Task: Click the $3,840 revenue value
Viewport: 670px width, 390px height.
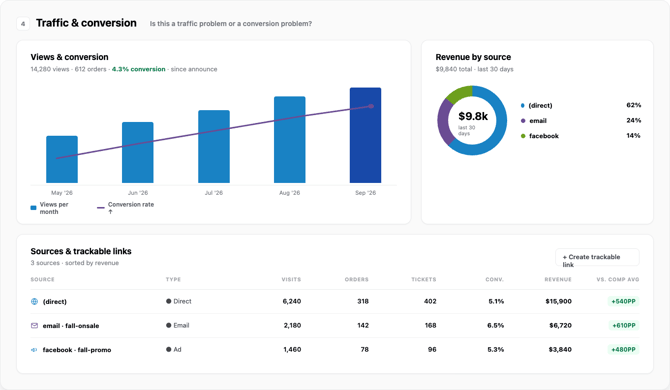Action: [x=560, y=349]
